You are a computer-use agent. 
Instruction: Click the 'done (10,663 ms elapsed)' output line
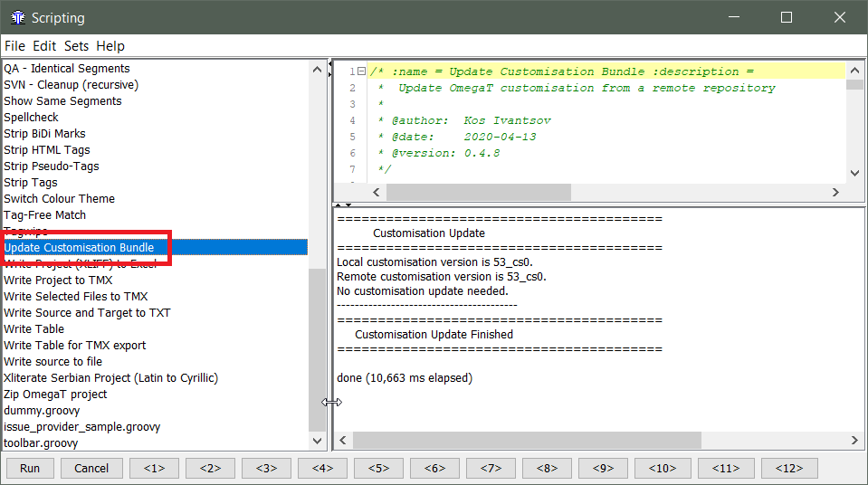pos(405,378)
